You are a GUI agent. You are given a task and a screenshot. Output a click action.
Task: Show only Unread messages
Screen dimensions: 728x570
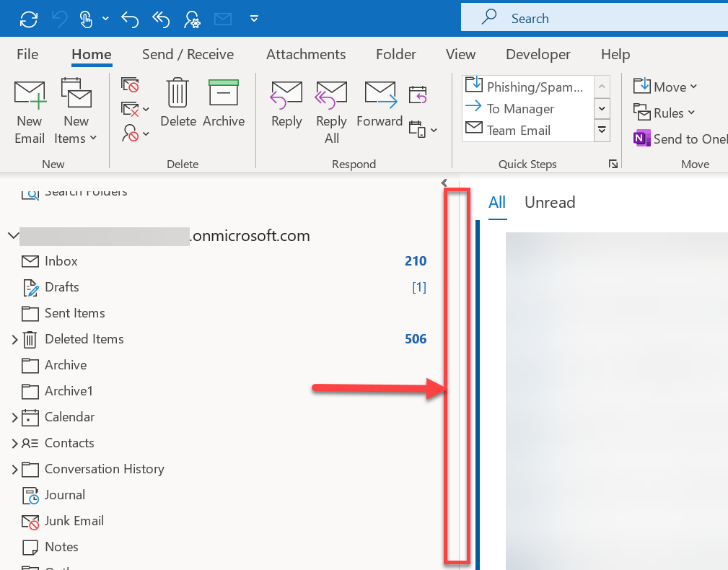click(549, 203)
